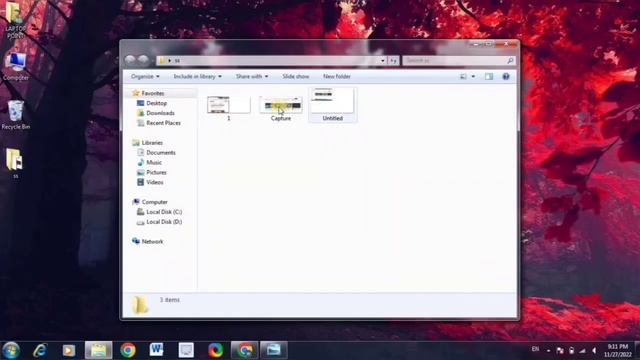Expand the address bar history dropdown
The height and width of the screenshot is (360, 640).
382,60
